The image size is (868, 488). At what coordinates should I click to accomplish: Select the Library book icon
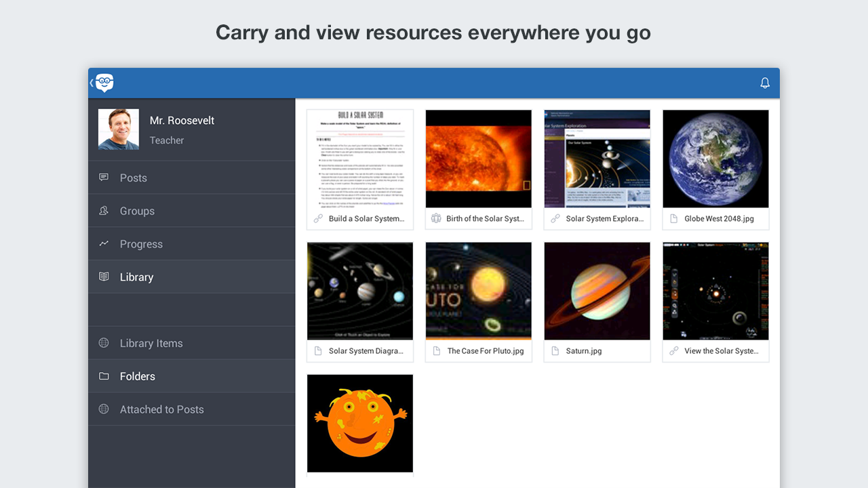(103, 277)
